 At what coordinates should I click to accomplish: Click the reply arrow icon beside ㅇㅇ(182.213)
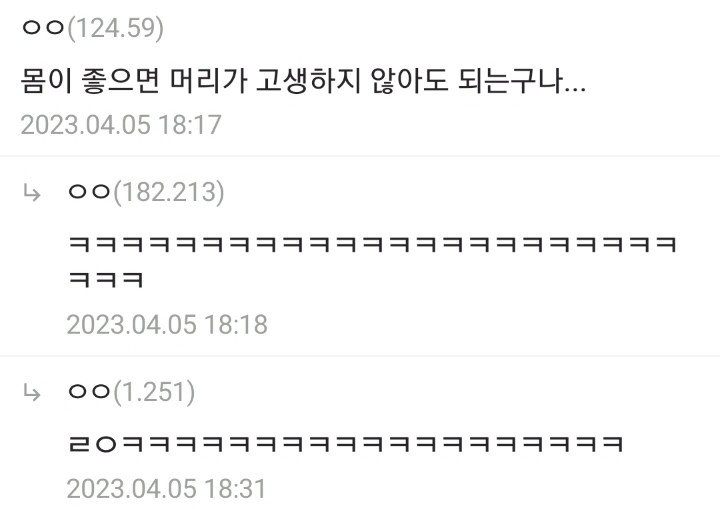pos(32,193)
